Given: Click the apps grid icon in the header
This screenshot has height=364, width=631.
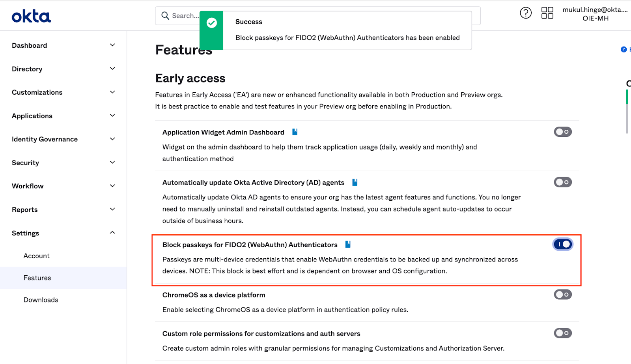Looking at the screenshot, I should 547,13.
